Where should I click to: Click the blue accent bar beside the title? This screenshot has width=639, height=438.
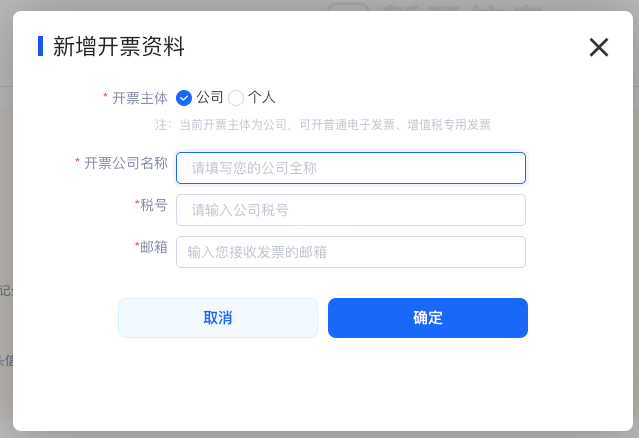[40, 46]
